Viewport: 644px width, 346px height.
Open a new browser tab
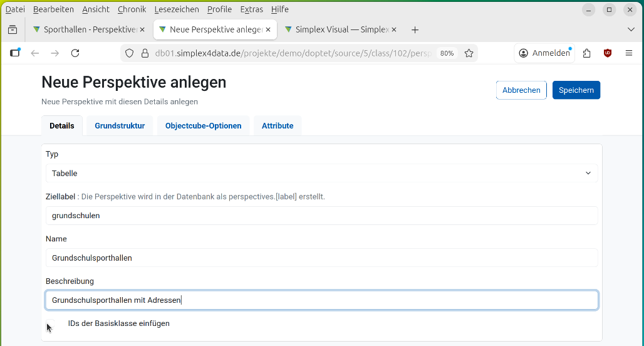click(x=415, y=29)
